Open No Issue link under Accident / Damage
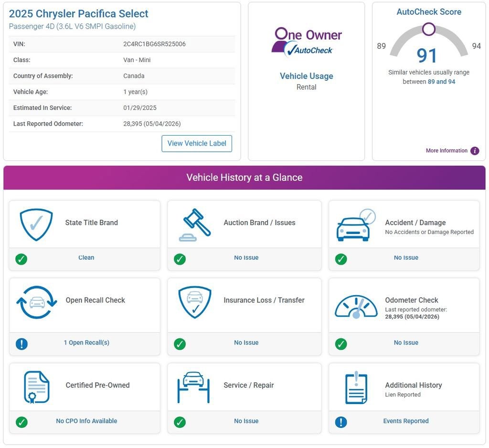The width and height of the screenshot is (489, 448). (x=406, y=258)
